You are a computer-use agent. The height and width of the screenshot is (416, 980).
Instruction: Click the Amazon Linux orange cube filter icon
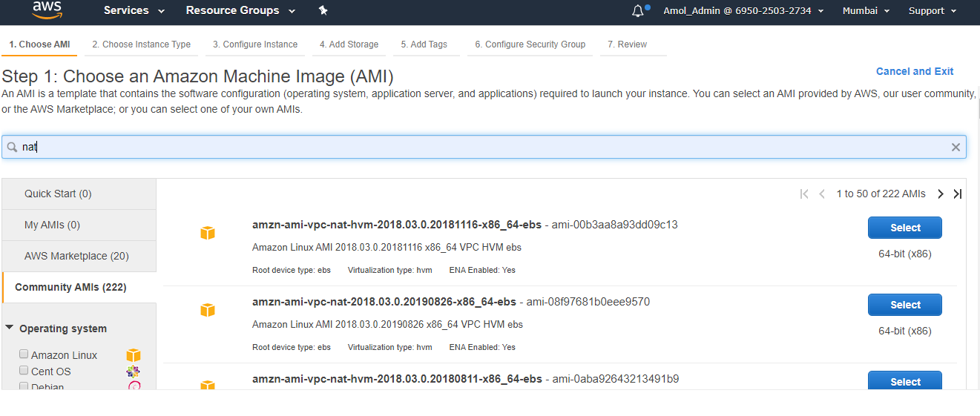134,355
